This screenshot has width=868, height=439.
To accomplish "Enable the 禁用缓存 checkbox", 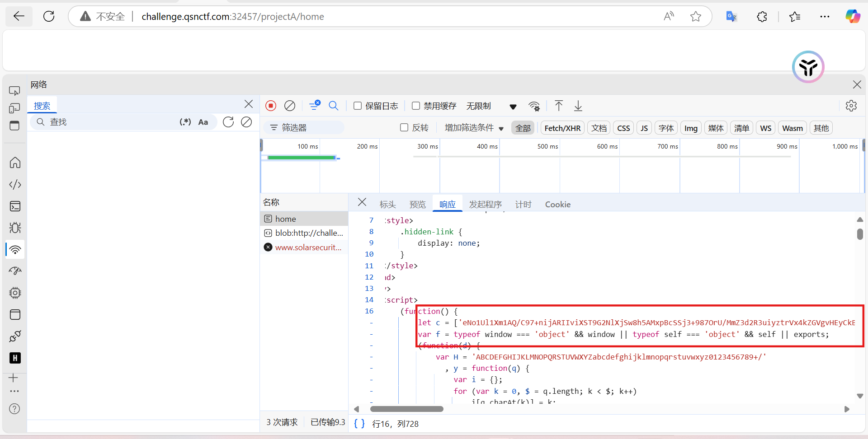I will click(x=416, y=106).
